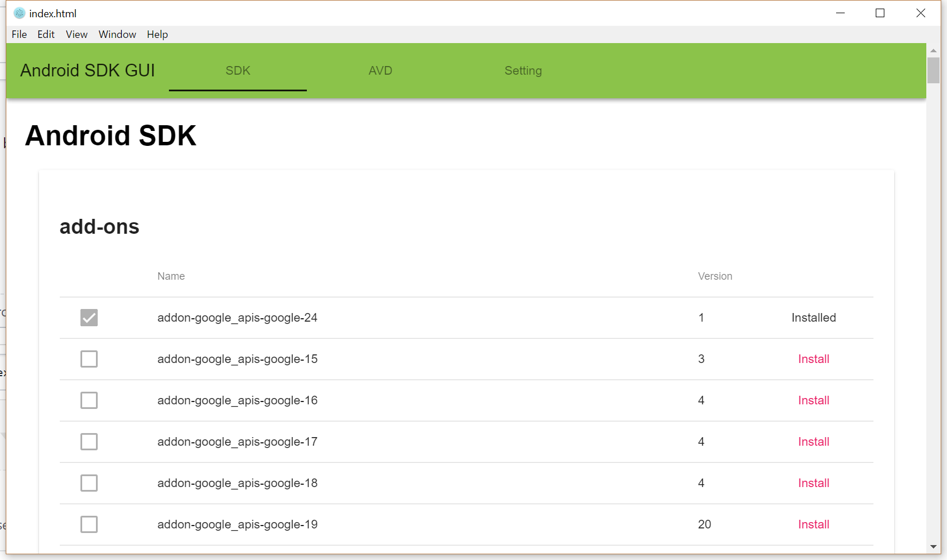Click version 20 of addon google-19
The height and width of the screenshot is (560, 947).
(x=705, y=524)
